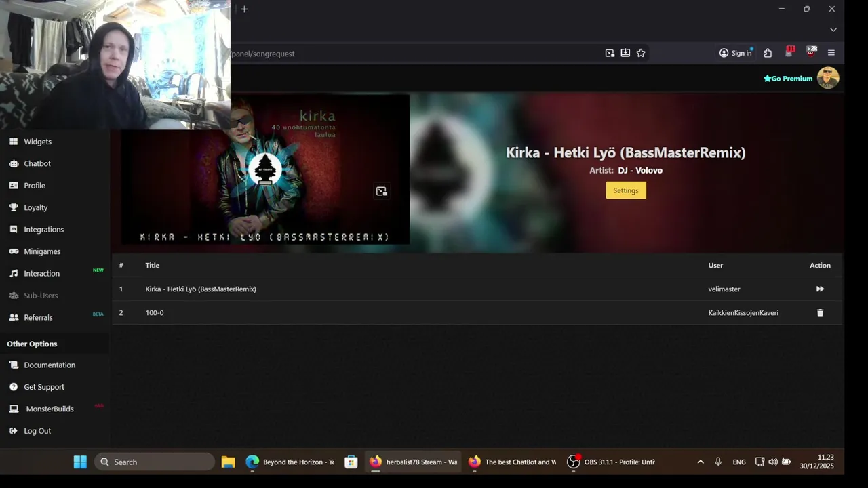Open the Firefox extensions puzzle icon
The image size is (868, 488).
768,53
